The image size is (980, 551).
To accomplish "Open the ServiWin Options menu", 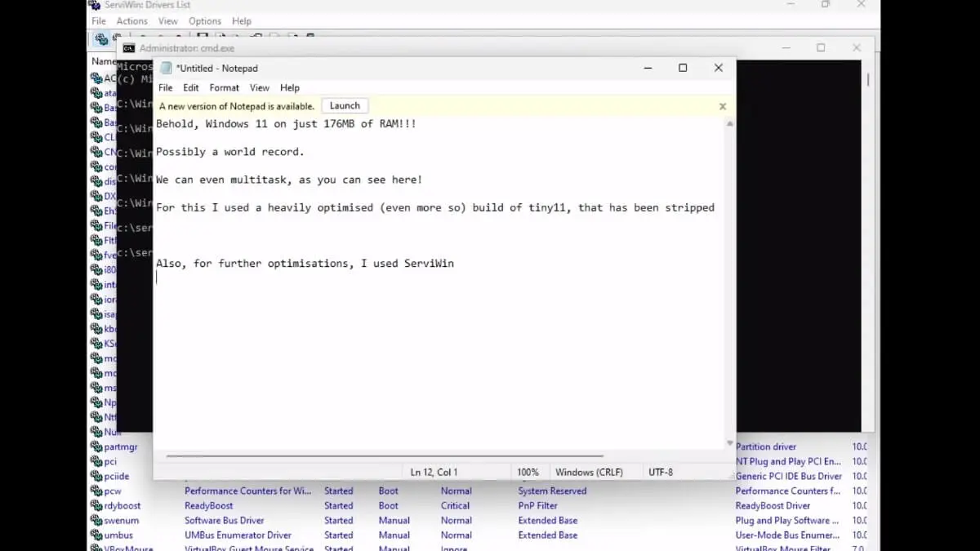I will point(204,21).
